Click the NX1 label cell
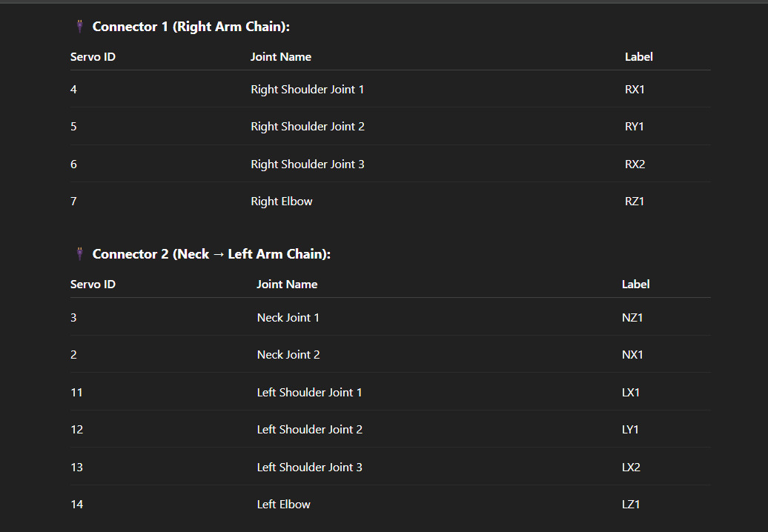 (632, 355)
